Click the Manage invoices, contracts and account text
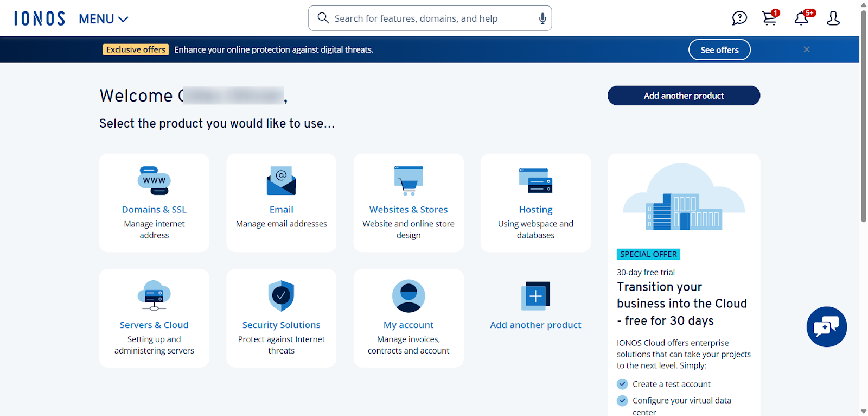The width and height of the screenshot is (868, 416). coord(409,345)
